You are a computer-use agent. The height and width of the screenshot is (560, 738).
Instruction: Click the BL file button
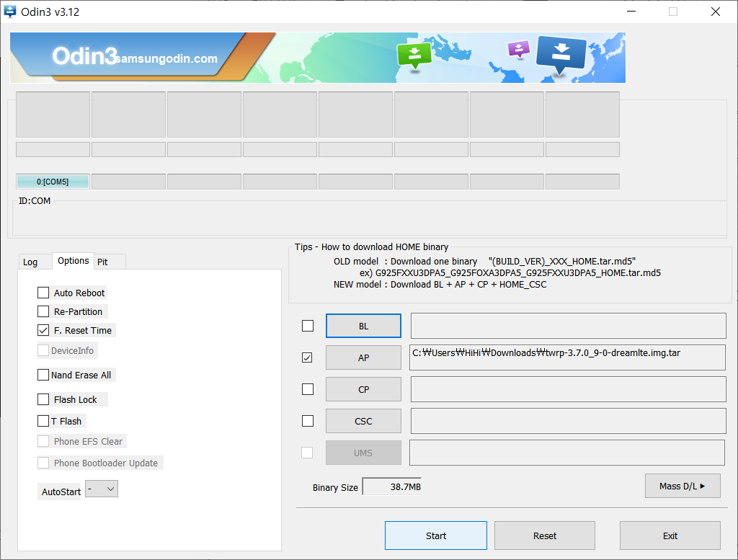(363, 326)
